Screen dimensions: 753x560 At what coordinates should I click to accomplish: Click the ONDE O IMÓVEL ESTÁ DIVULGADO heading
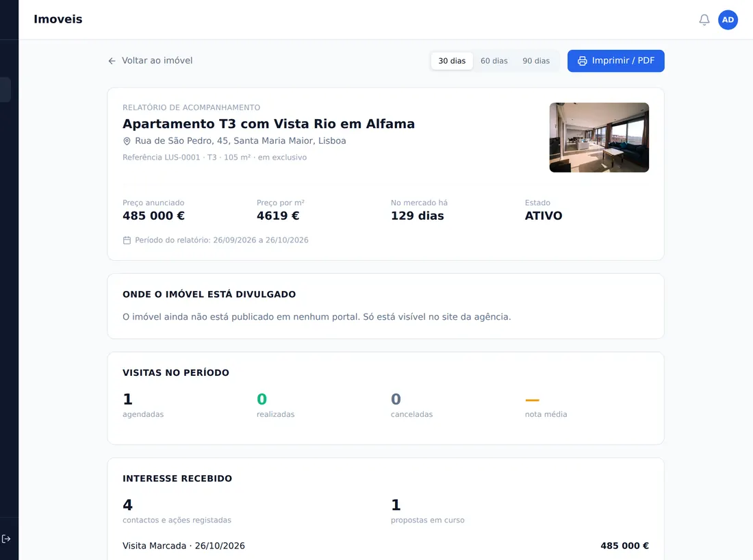click(x=209, y=294)
